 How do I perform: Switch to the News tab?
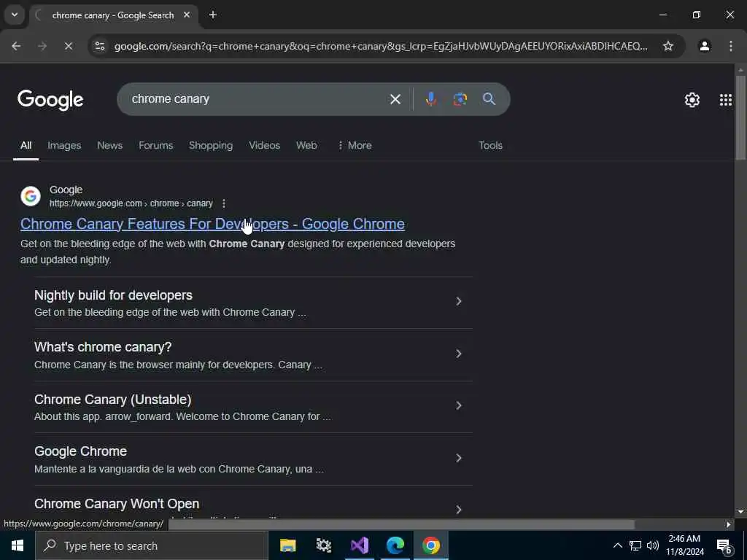(x=109, y=146)
